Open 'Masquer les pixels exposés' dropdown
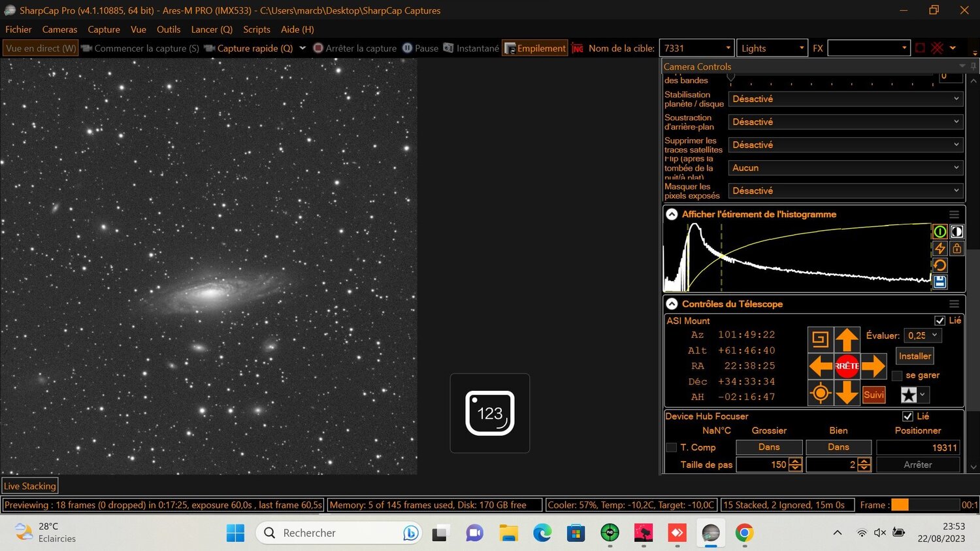This screenshot has width=980, height=551. click(x=846, y=191)
